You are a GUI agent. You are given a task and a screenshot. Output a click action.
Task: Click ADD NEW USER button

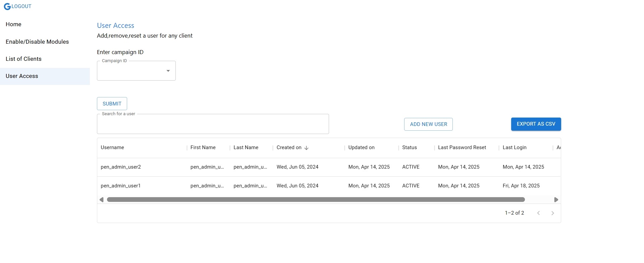point(428,124)
